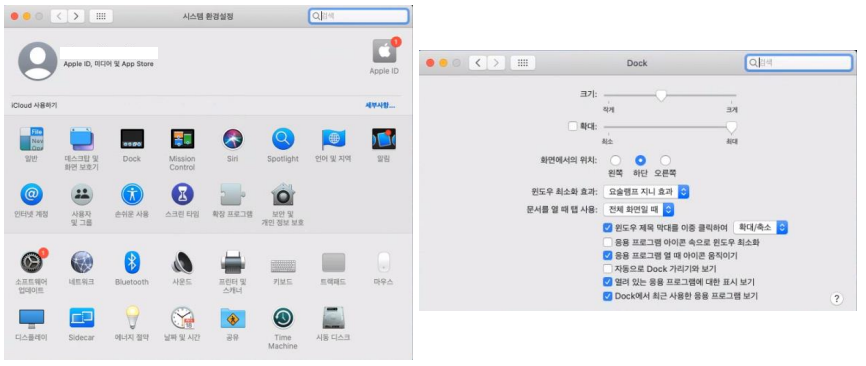Select 하단 dock position

pos(640,161)
